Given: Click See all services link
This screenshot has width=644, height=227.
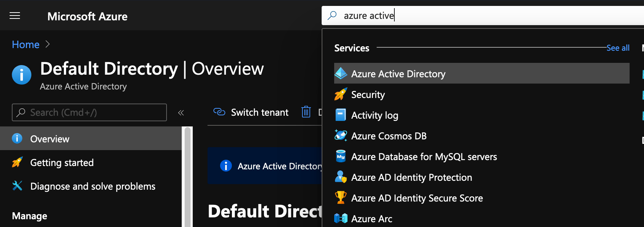Looking at the screenshot, I should click(618, 48).
